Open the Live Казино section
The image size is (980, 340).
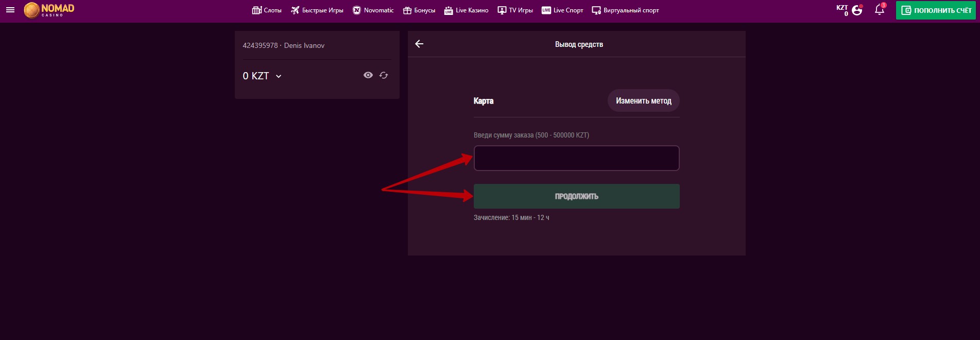[467, 10]
